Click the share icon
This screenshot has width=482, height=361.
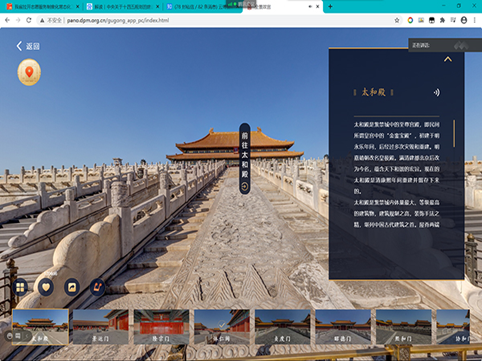[72, 287]
